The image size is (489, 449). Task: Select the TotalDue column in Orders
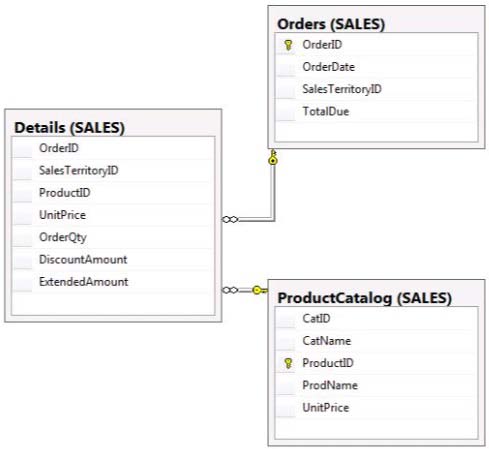point(376,111)
